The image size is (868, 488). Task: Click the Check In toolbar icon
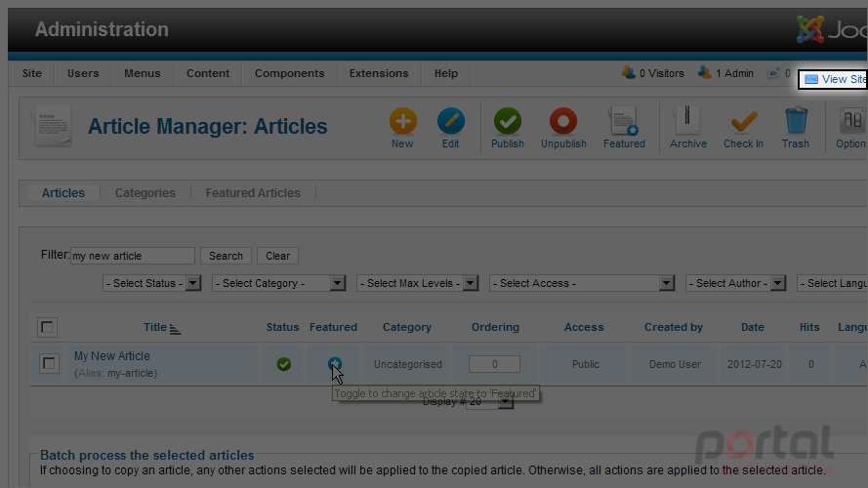tap(743, 121)
